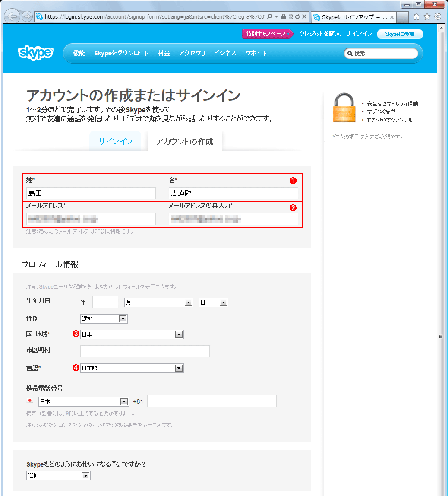448x496 pixels.
Task: Click the アカウントの作成またはサインイン heading text
Action: point(133,95)
